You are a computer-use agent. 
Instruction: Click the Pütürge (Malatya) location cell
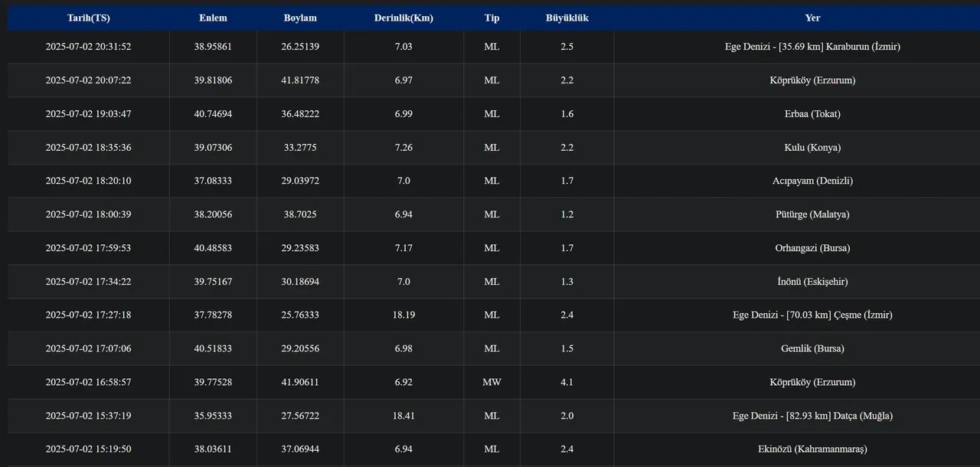click(x=812, y=214)
